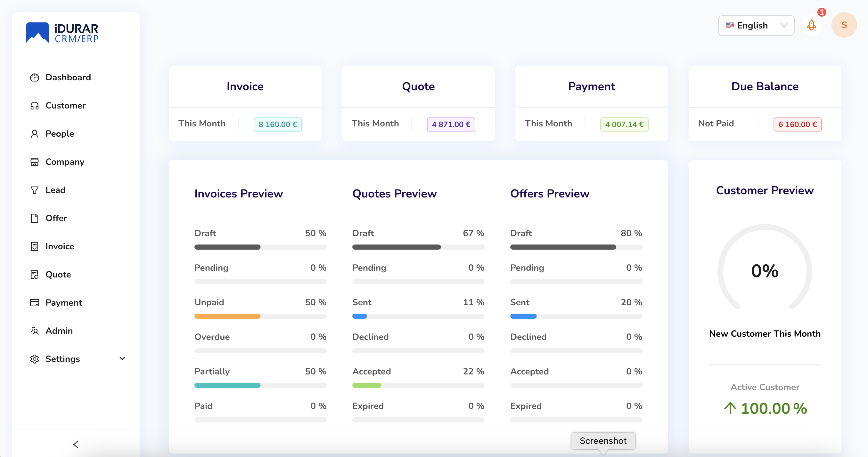Expand the Settings menu item
This screenshot has width=868, height=457.
(78, 359)
